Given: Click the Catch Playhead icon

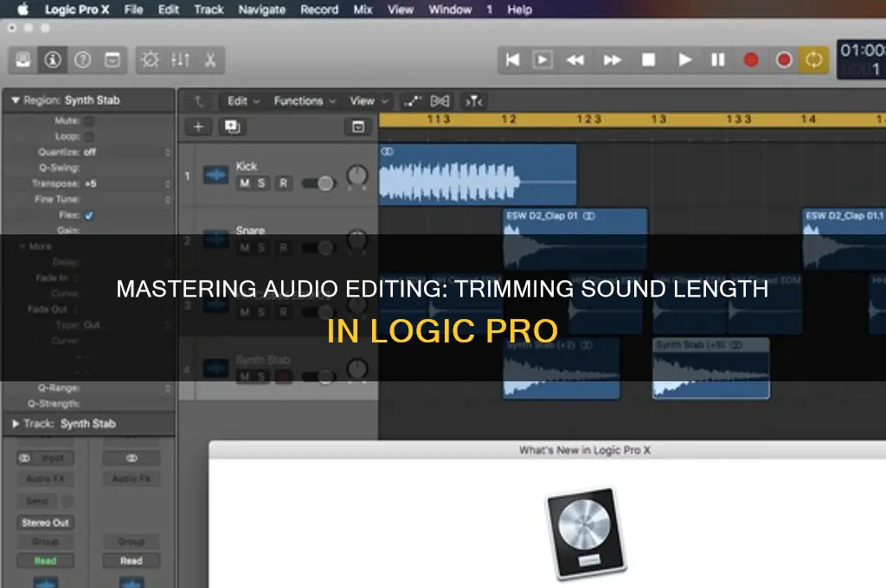Looking at the screenshot, I should 474,101.
